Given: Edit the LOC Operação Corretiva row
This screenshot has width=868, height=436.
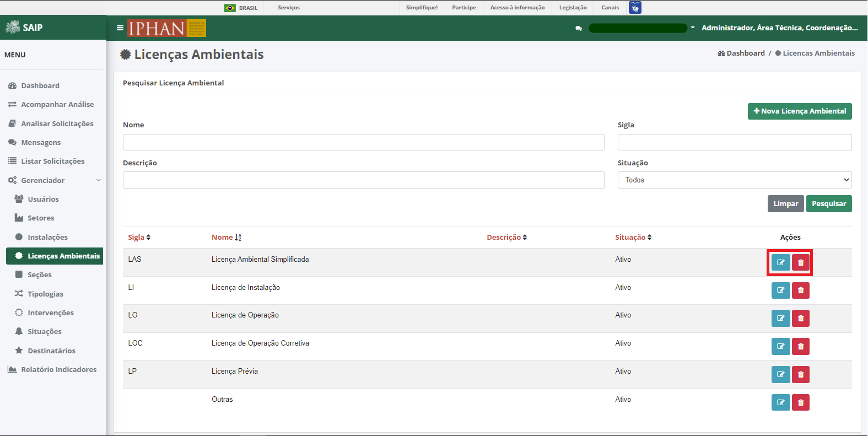Looking at the screenshot, I should click(780, 346).
